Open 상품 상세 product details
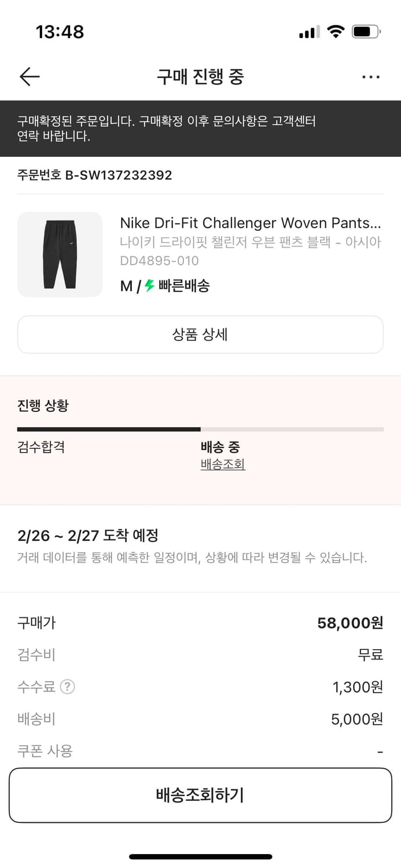The height and width of the screenshot is (868, 401). [x=200, y=334]
